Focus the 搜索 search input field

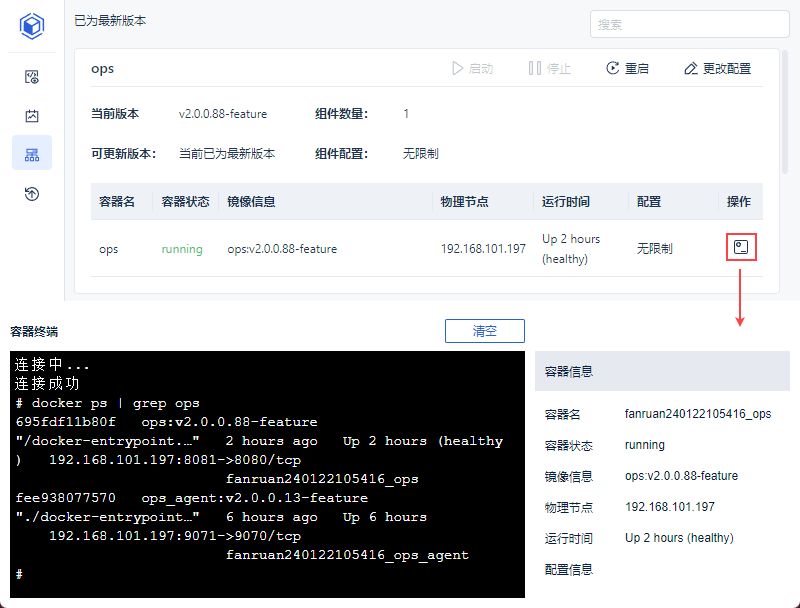(x=689, y=24)
